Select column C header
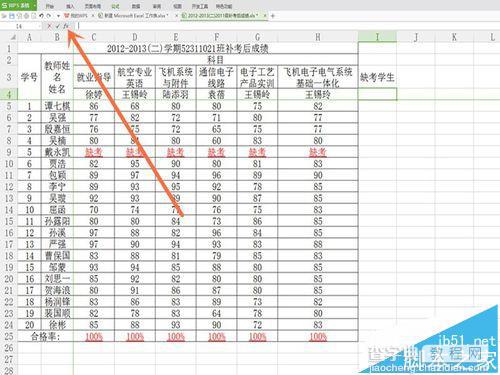The width and height of the screenshot is (500, 375). [94, 37]
